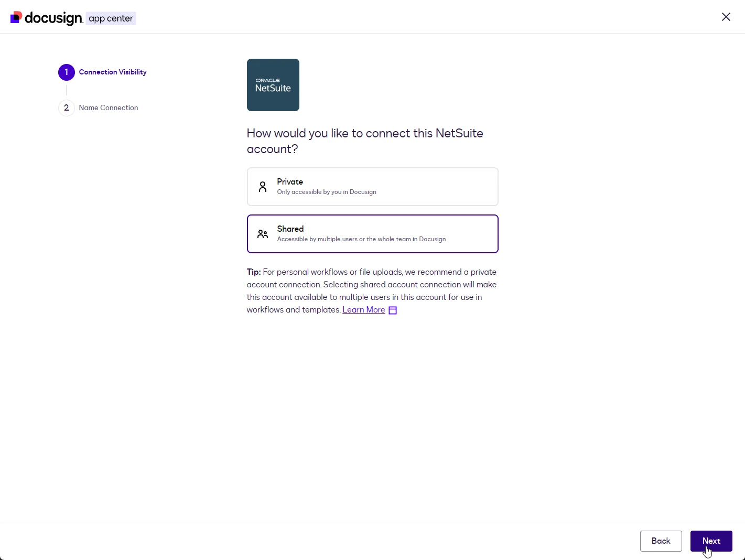745x560 pixels.
Task: Click 'Only accessible by you in Docusign' text
Action: coord(327,192)
